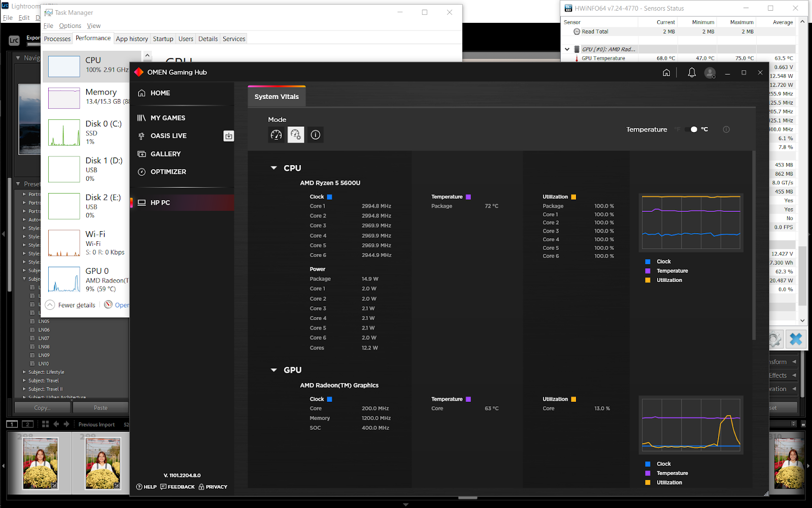Viewport: 812px width, 508px height.
Task: Open View menu in Task Manager
Action: (x=94, y=26)
